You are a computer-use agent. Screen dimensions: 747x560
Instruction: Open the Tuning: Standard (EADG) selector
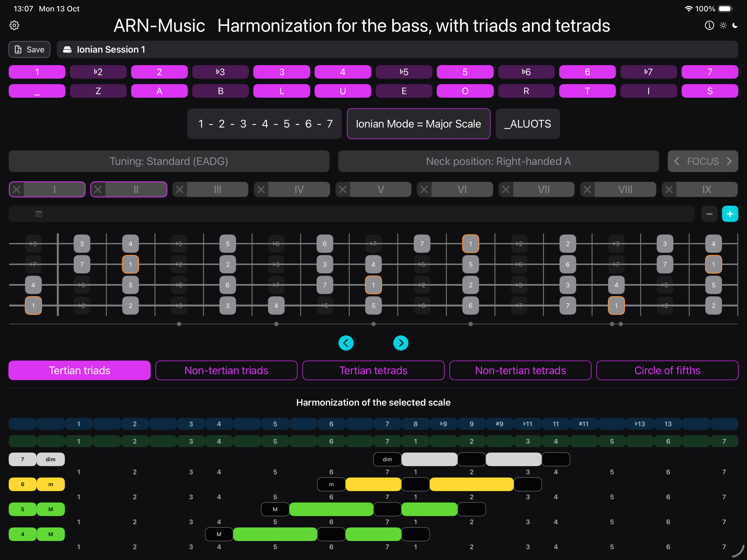tap(169, 161)
